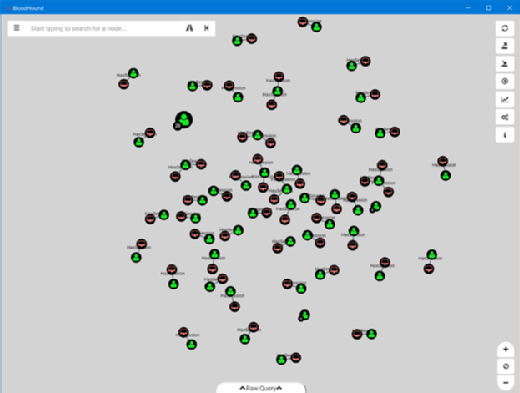This screenshot has height=393, width=520.
Task: Open the hamburger menu for node info
Action: (16, 28)
